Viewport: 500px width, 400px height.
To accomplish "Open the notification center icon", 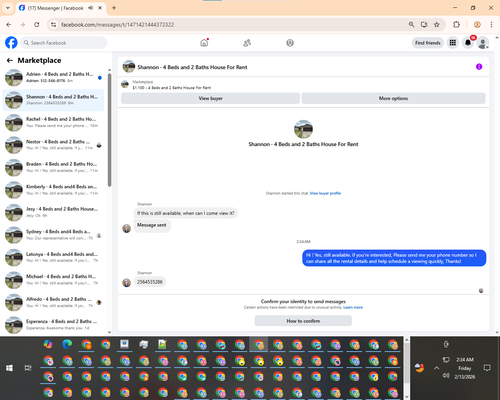I will tap(487, 368).
